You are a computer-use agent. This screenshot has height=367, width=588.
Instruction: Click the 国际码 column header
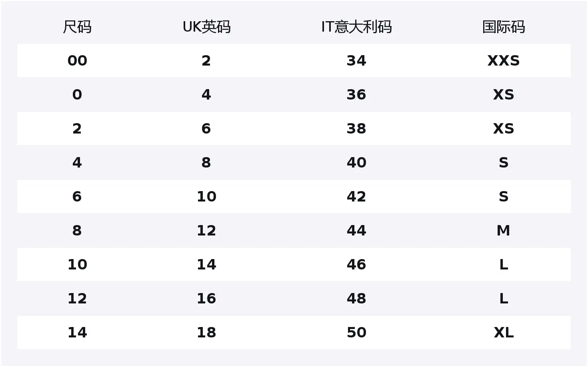click(503, 27)
